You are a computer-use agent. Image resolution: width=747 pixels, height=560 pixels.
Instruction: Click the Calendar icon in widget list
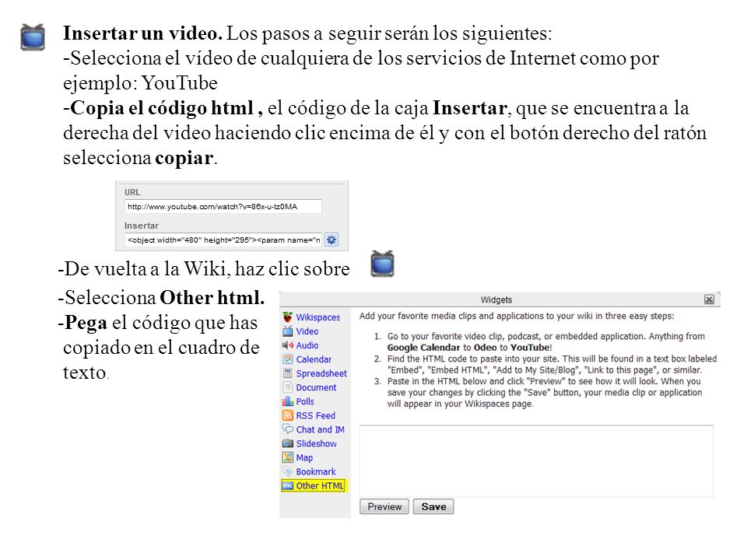coord(287,359)
